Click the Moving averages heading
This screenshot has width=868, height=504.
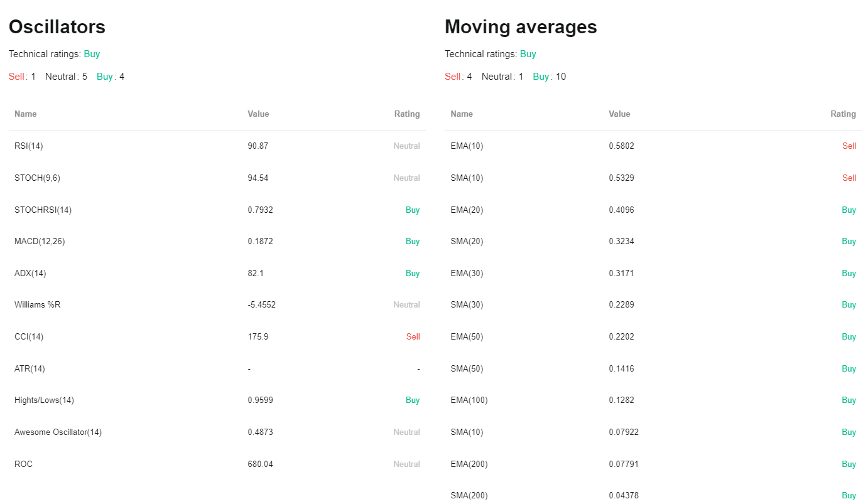click(x=521, y=27)
